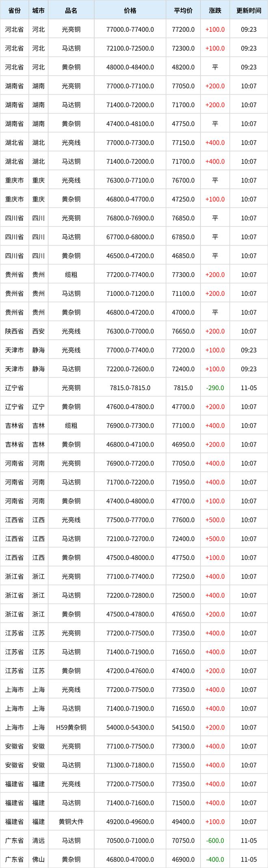The image size is (268, 868).
Task: Select the 佛山 city cell
Action: point(39,859)
